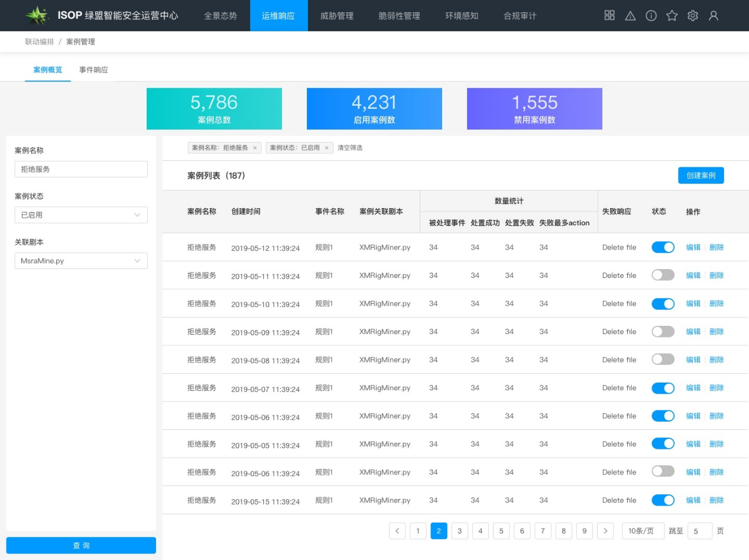Image resolution: width=749 pixels, height=560 pixels.
Task: Open the settings gear icon
Action: coord(693,16)
